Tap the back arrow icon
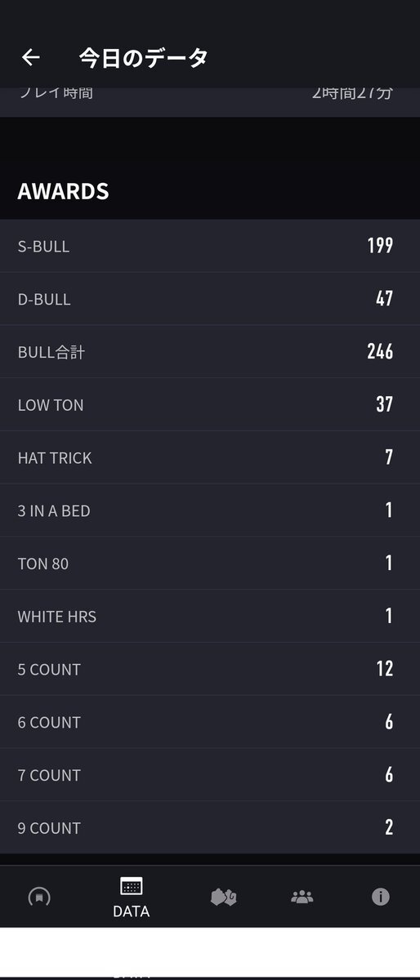Image resolution: width=420 pixels, height=980 pixels. (31, 57)
